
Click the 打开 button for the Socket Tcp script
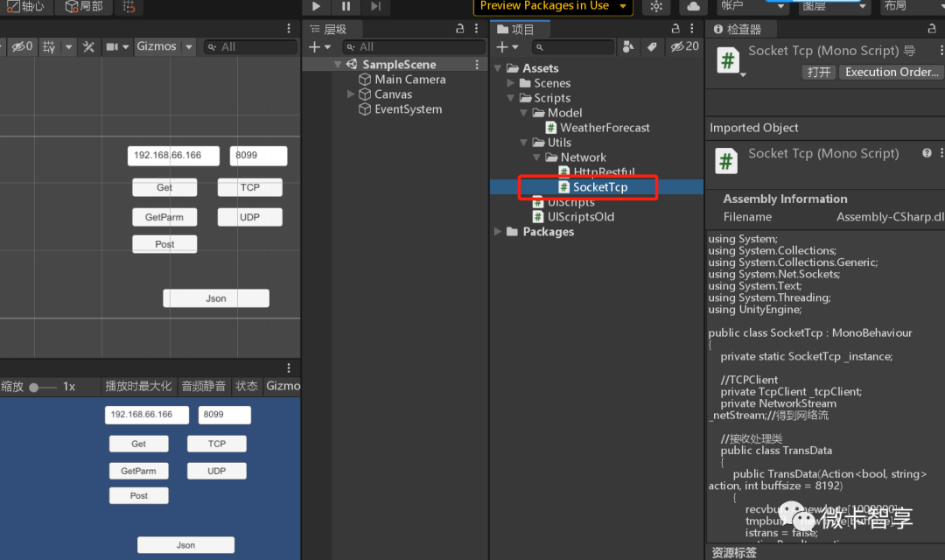click(x=818, y=72)
